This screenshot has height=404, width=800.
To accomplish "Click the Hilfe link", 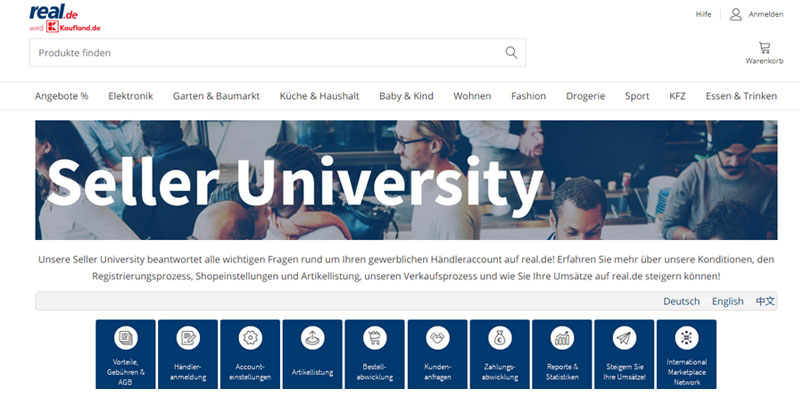I will (703, 14).
